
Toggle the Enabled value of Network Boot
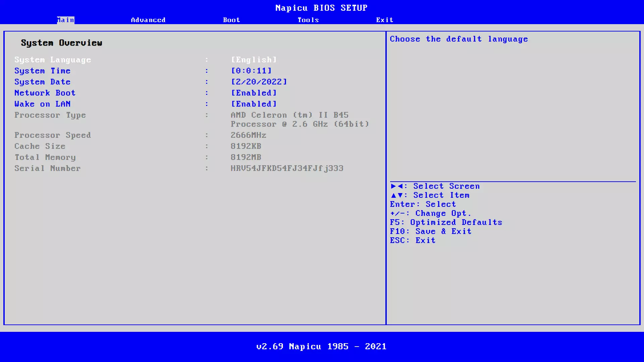pyautogui.click(x=254, y=93)
